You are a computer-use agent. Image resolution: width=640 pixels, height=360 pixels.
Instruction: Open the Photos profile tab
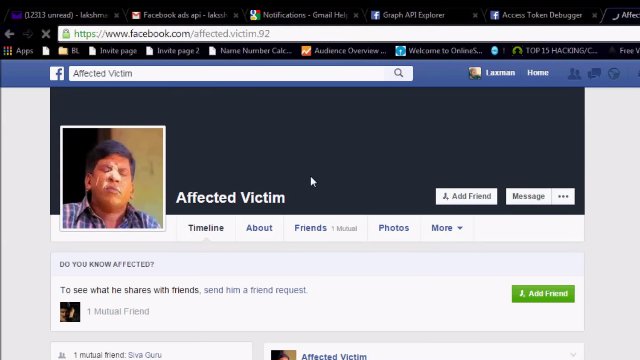point(393,228)
